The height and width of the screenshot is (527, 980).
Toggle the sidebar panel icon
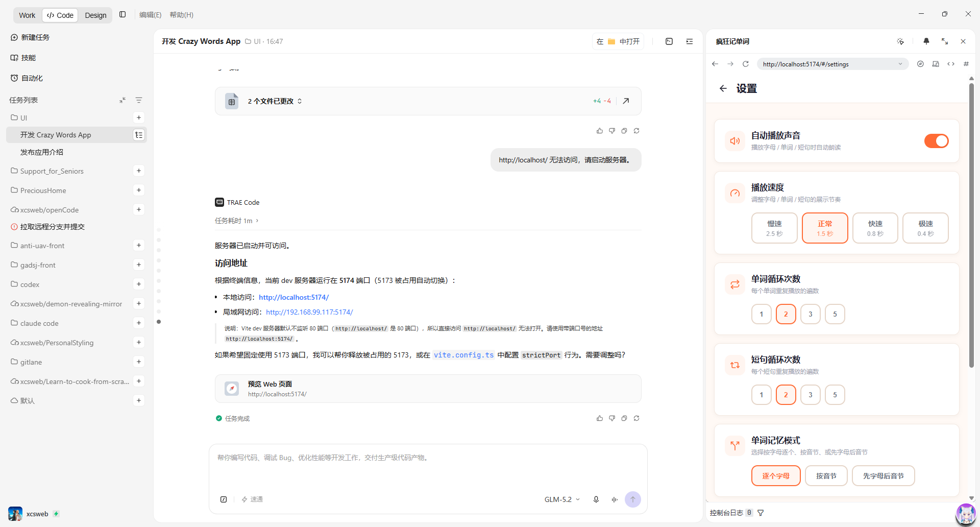pos(122,15)
